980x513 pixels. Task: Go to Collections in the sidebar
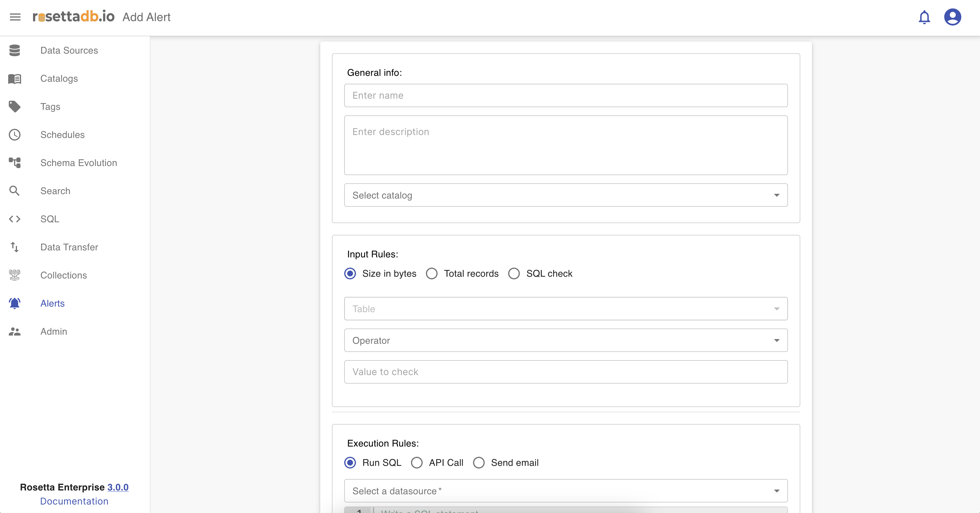(x=64, y=275)
